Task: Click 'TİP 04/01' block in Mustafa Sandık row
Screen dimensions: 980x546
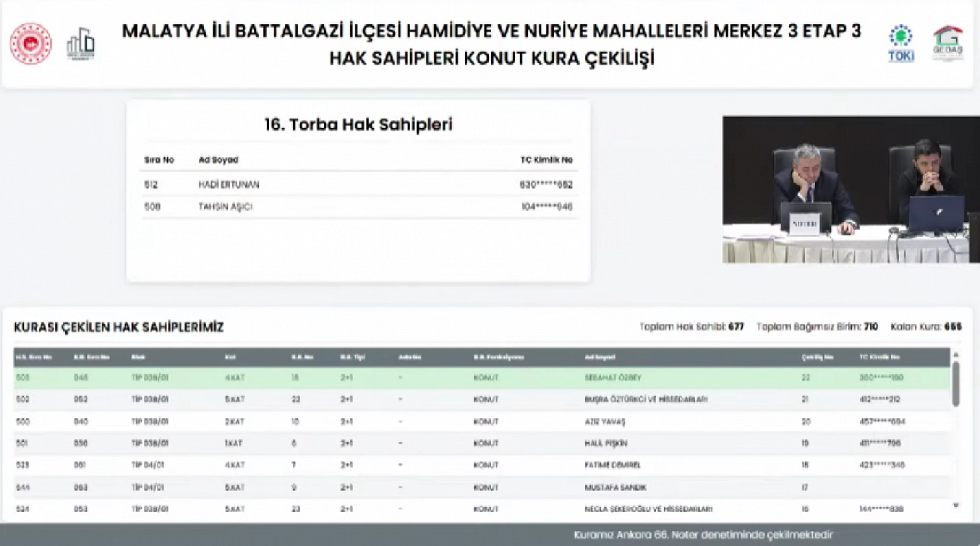Action: click(x=147, y=487)
